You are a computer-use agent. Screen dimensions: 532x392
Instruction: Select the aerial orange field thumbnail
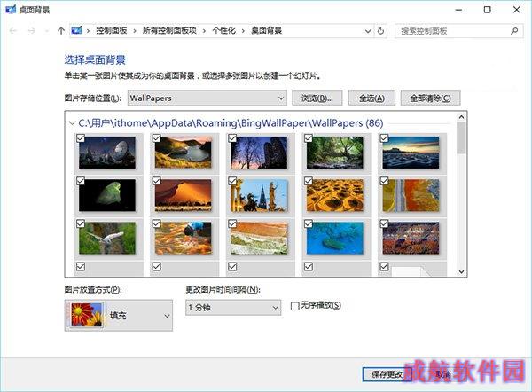point(411,195)
